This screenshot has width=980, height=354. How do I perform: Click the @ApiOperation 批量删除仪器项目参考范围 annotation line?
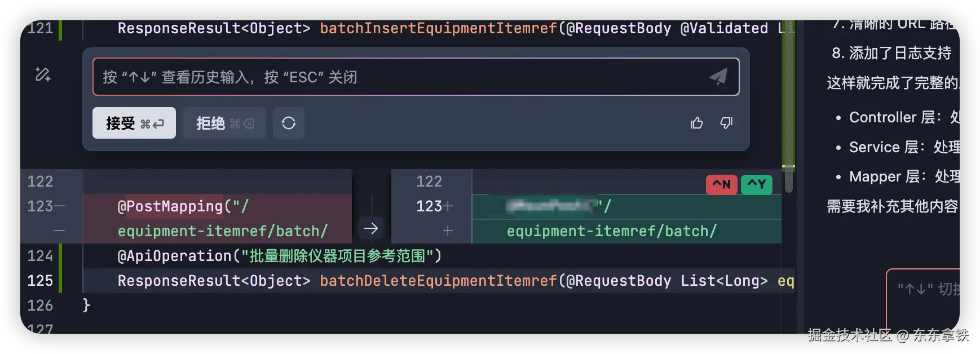(279, 255)
